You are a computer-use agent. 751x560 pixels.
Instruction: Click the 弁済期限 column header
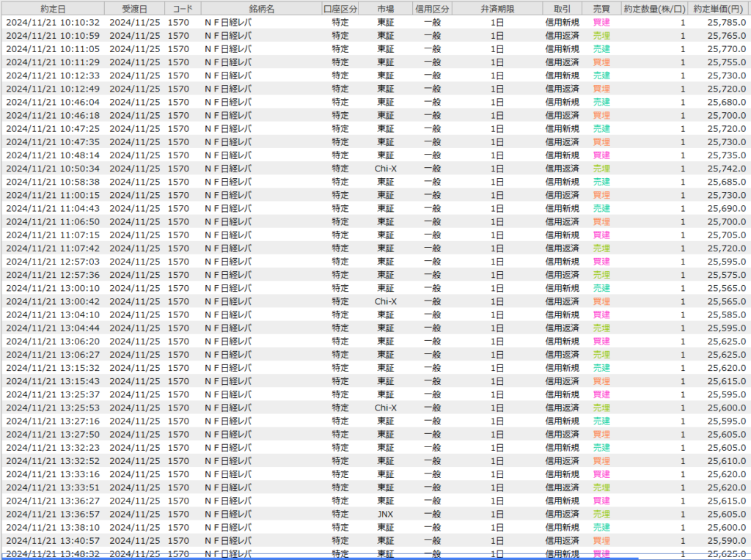497,9
